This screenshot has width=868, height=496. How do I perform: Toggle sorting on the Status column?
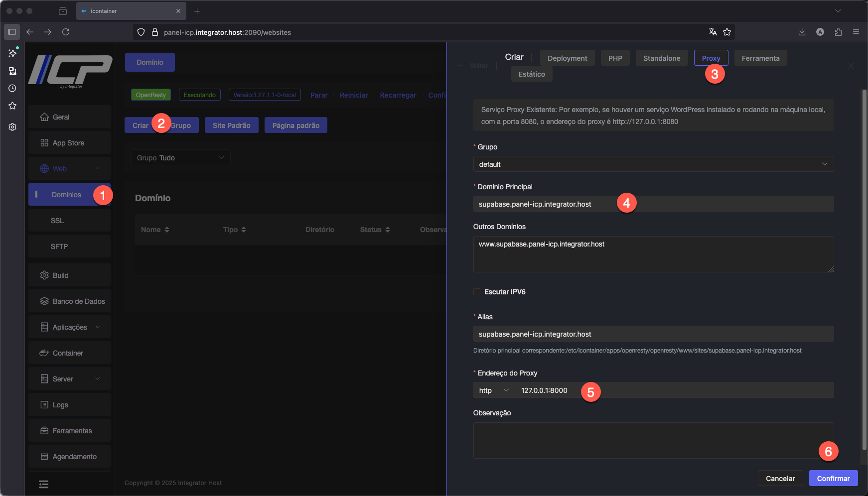pos(375,230)
